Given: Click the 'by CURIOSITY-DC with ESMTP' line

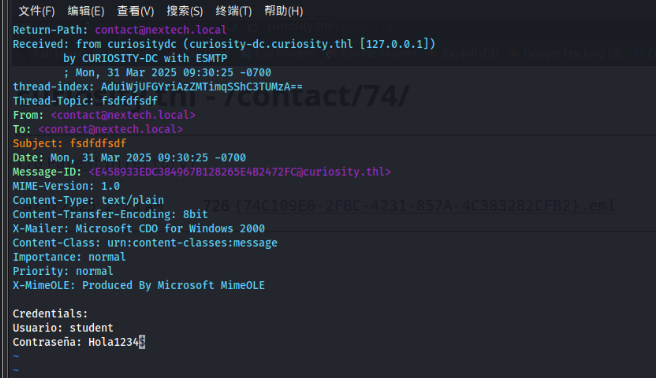Looking at the screenshot, I should [145, 59].
